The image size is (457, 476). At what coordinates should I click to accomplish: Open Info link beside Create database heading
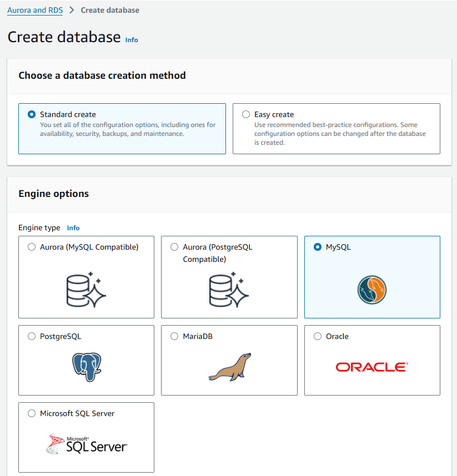132,40
